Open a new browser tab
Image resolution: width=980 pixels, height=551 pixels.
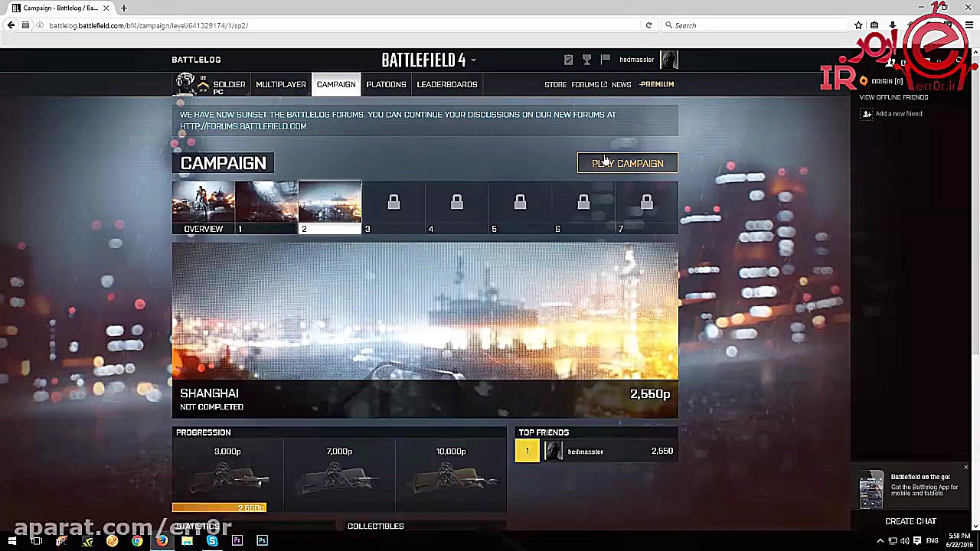(123, 8)
